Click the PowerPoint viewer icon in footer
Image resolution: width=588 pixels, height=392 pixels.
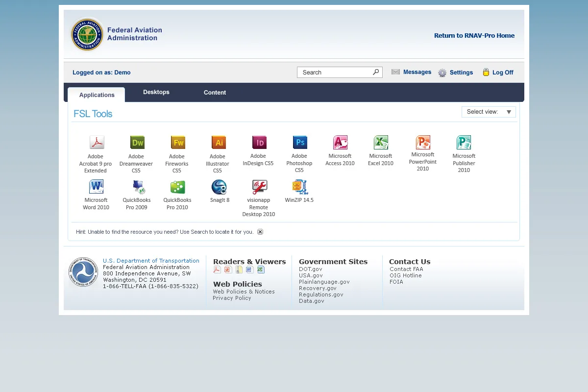[228, 269]
